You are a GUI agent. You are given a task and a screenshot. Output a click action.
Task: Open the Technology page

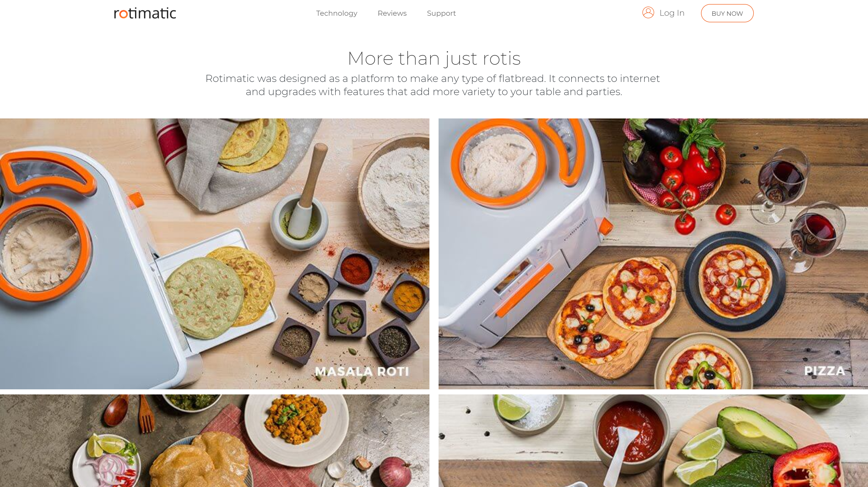336,13
